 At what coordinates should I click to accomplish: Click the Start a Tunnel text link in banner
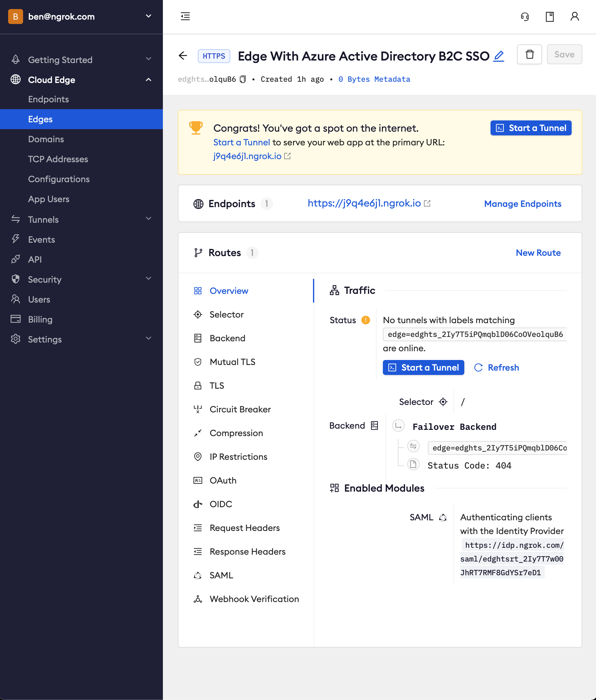[x=242, y=142]
